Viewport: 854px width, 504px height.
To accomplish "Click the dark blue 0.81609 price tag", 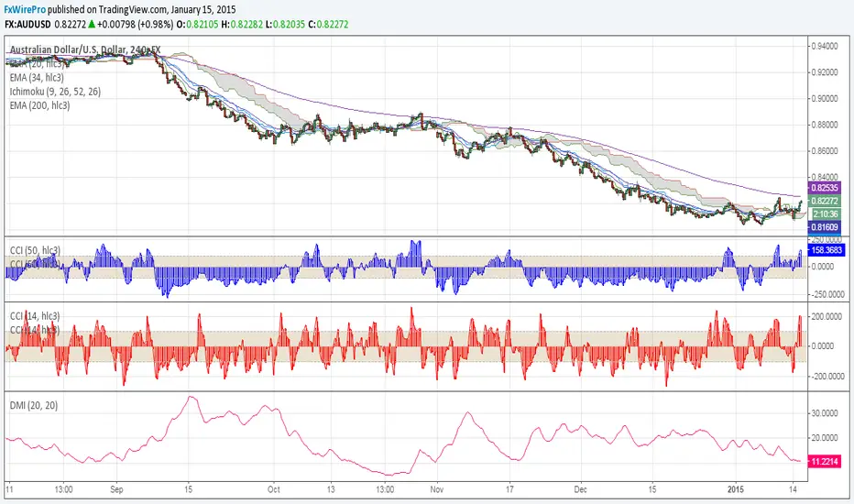I will (825, 227).
